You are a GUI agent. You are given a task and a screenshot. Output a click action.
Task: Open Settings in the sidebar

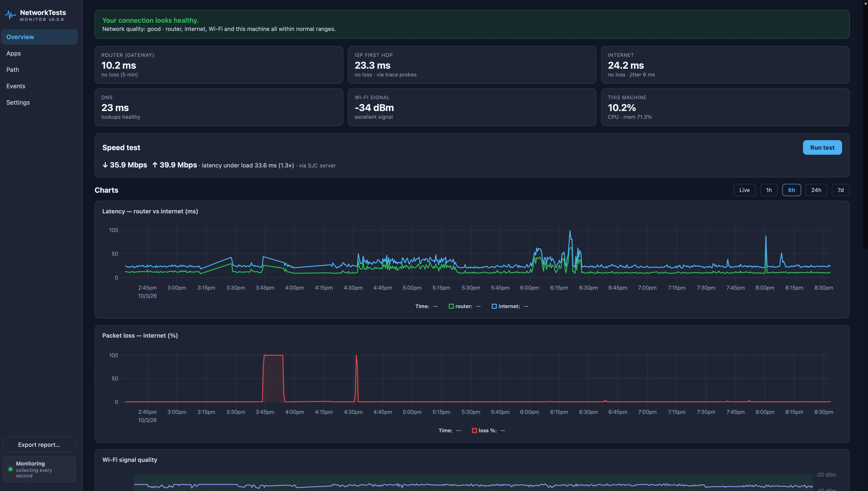(39, 103)
